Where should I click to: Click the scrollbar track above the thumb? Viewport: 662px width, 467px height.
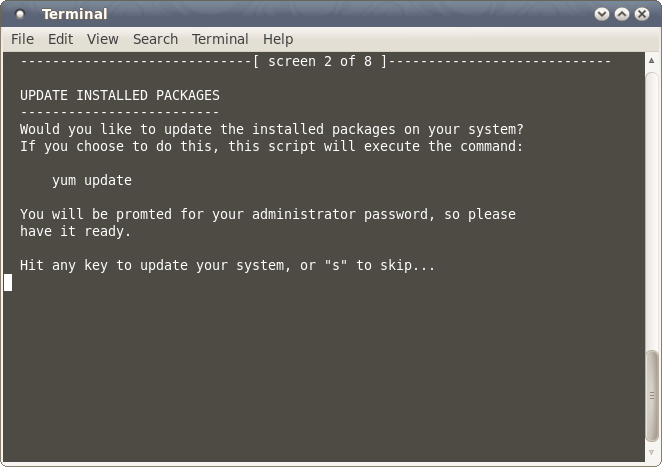[653, 200]
